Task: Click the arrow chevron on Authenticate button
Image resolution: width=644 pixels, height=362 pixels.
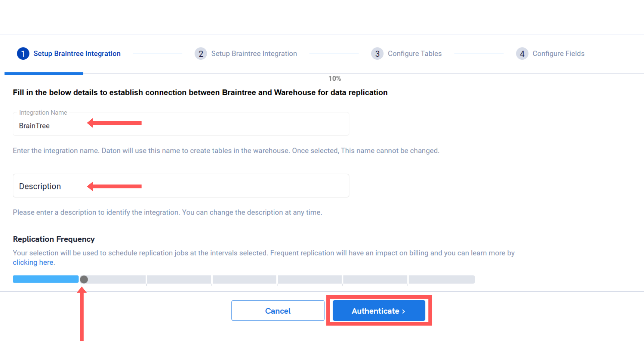Action: point(404,311)
